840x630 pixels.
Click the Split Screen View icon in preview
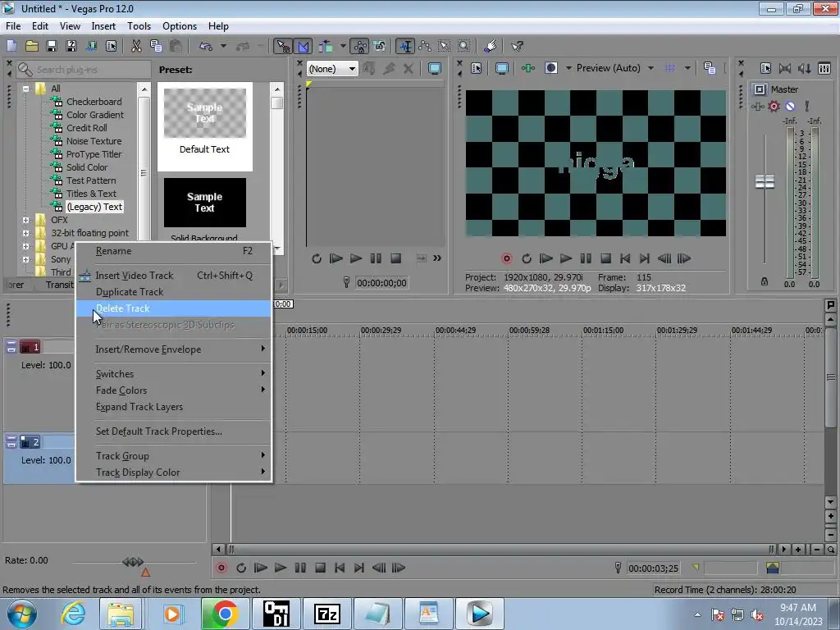(550, 68)
